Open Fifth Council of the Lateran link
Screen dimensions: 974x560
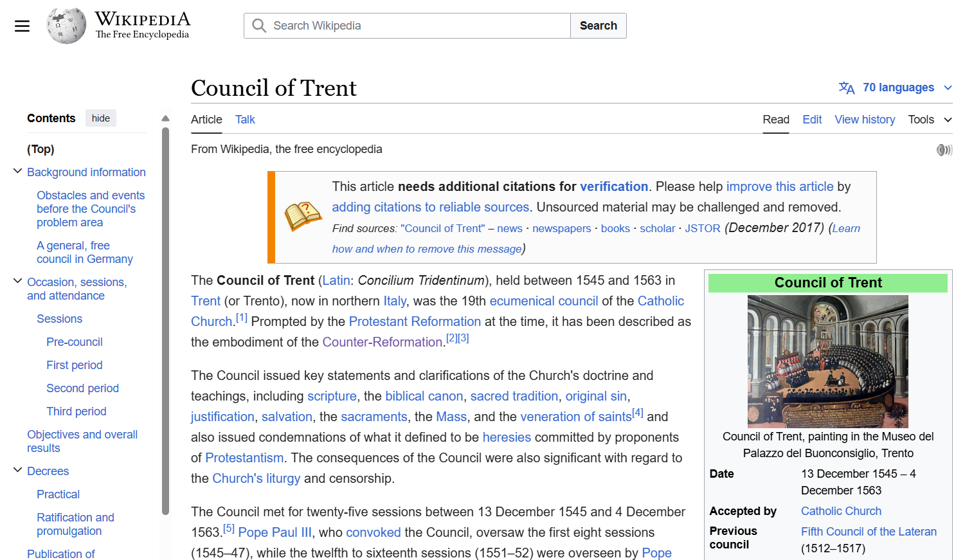pyautogui.click(x=869, y=532)
